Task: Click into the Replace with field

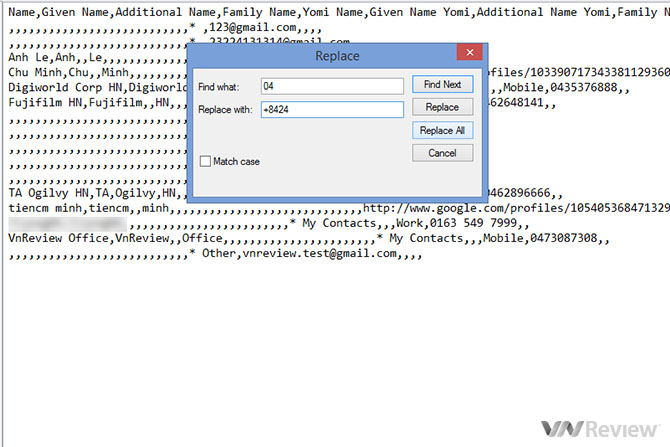Action: (x=331, y=109)
